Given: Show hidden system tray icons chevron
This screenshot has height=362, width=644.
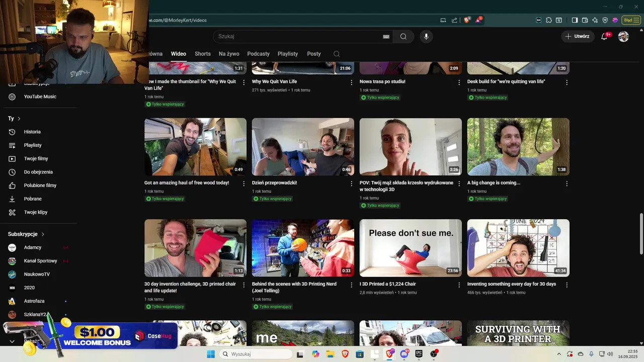Looking at the screenshot, I should tap(559, 354).
